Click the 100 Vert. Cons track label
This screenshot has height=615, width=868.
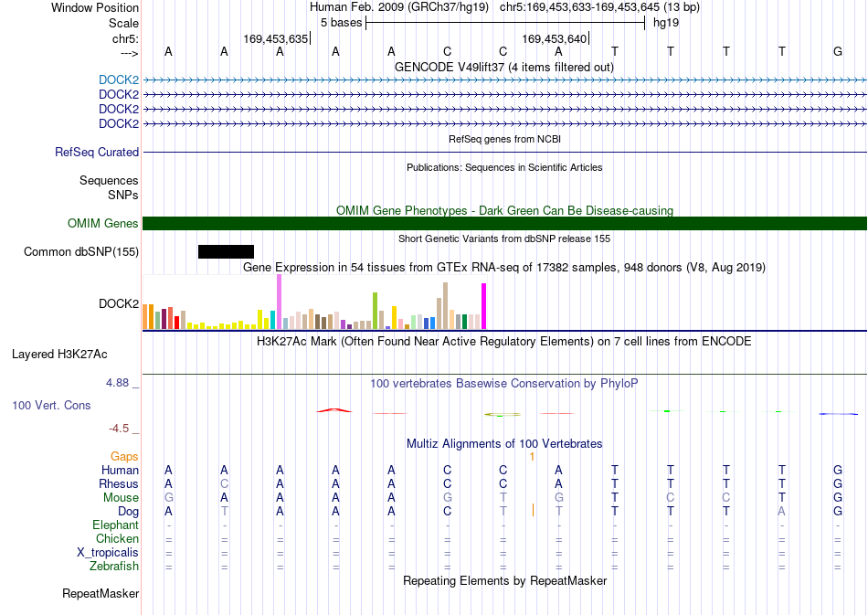[51, 405]
